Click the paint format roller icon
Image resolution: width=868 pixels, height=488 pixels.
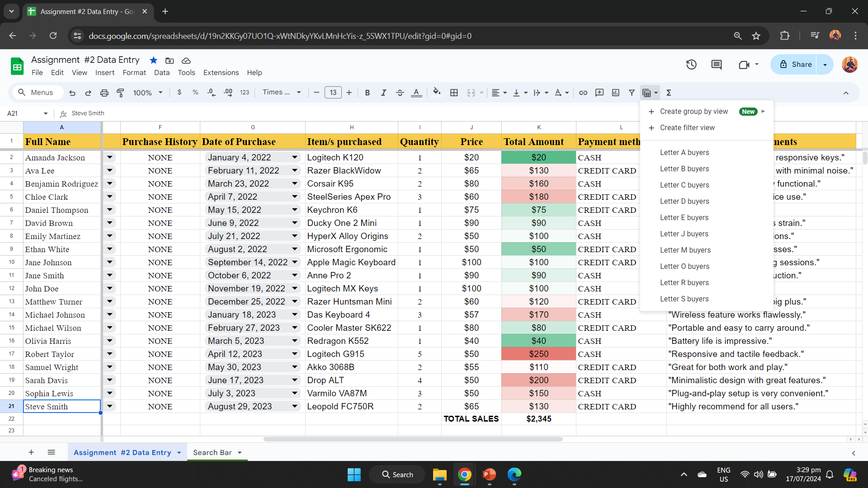tap(120, 93)
